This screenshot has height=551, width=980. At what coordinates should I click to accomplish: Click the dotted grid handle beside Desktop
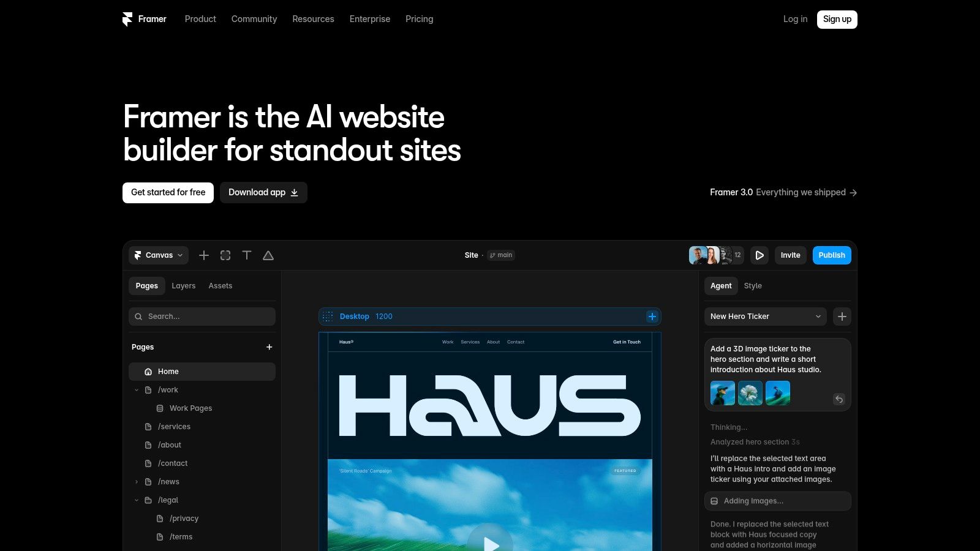coord(328,317)
